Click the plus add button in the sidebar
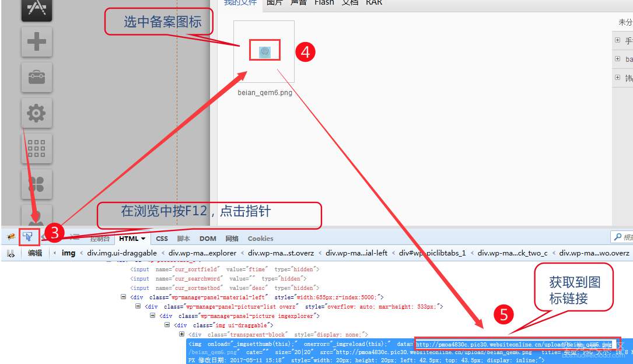The width and height of the screenshot is (633, 364). 37,41
